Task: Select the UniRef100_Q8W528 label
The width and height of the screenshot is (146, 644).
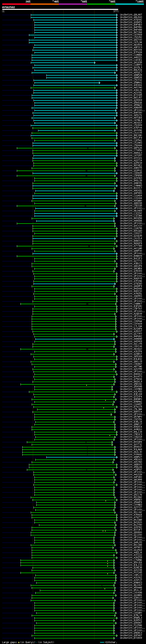Action: (131, 75)
